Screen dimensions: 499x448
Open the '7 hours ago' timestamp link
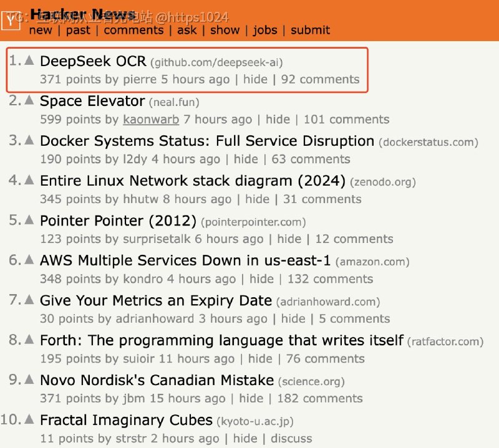[218, 120]
